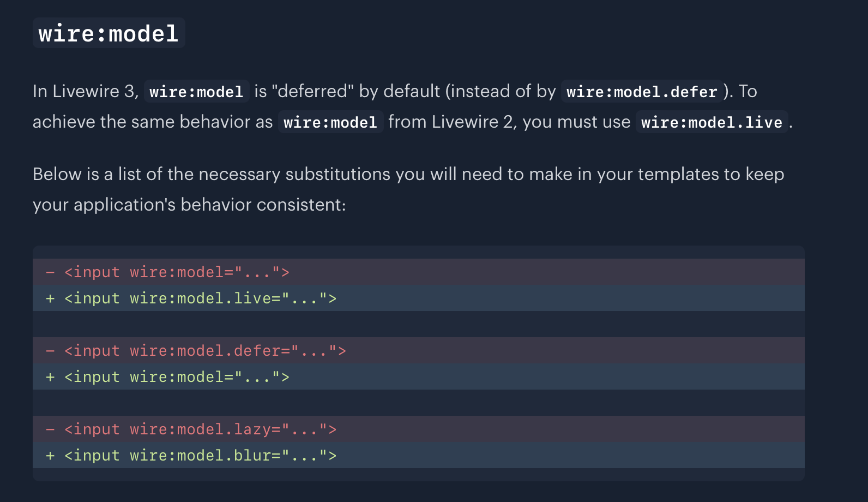Click removed line input wire:model="..."

click(x=419, y=272)
